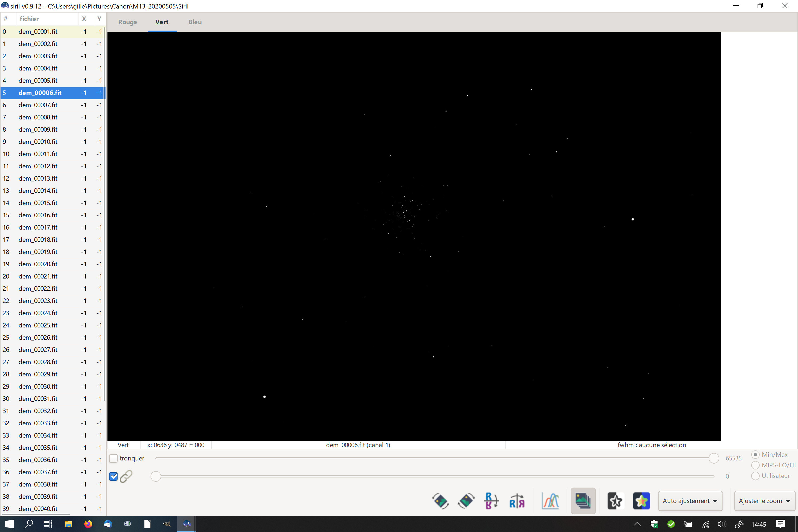
Task: Select dem_00015.fit in file list
Action: click(38, 203)
